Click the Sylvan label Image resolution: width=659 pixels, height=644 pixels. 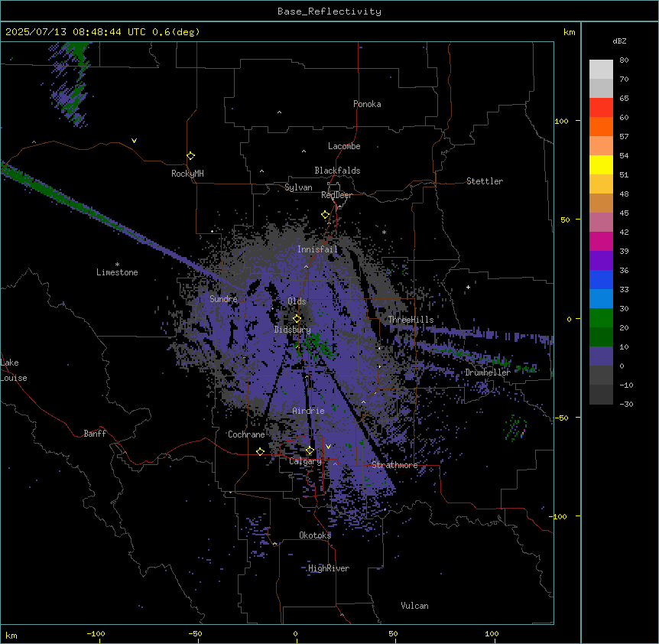tap(298, 187)
